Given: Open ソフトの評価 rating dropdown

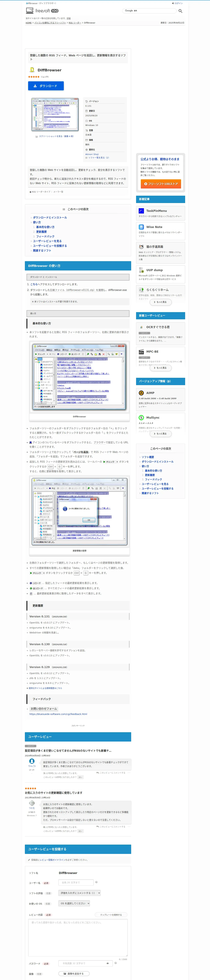Looking at the screenshot, I should coord(80,893).
